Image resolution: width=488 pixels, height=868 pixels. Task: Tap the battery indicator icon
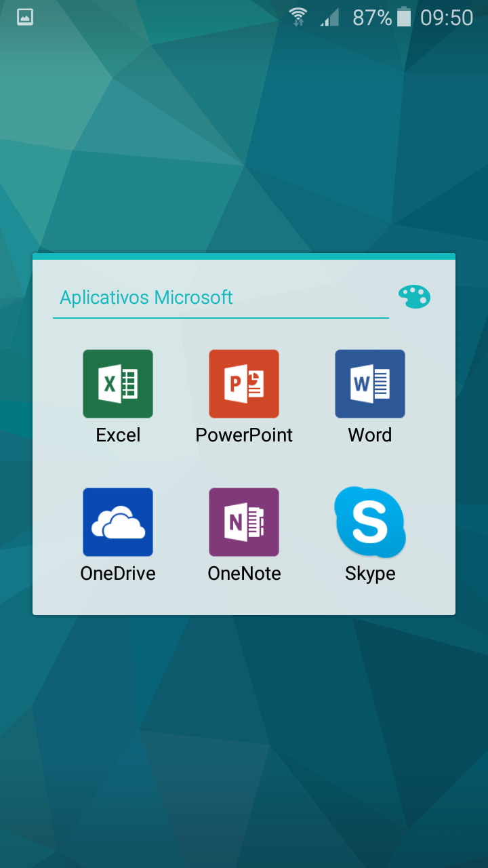point(404,17)
